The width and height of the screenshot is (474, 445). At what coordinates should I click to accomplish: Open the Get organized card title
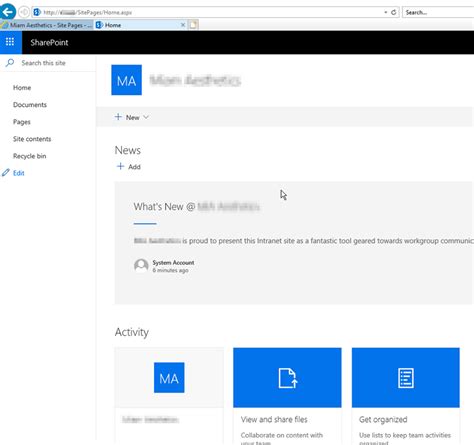(383, 420)
